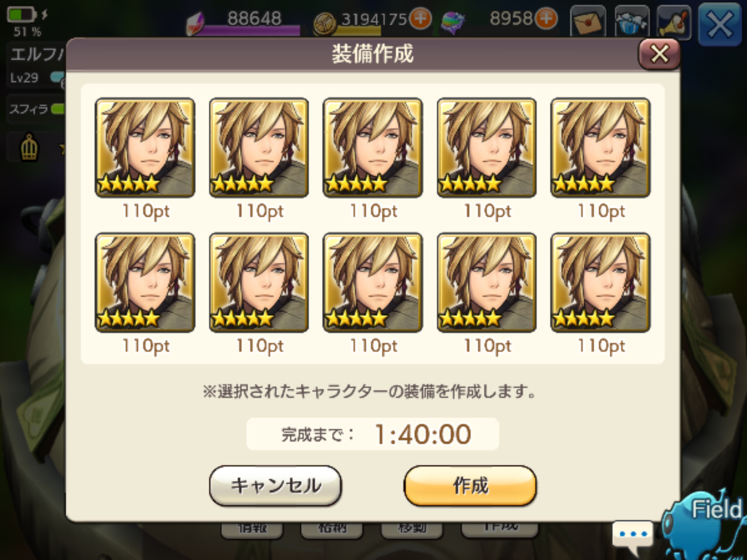Click the orange 作成 create button
The height and width of the screenshot is (560, 747).
point(470,485)
